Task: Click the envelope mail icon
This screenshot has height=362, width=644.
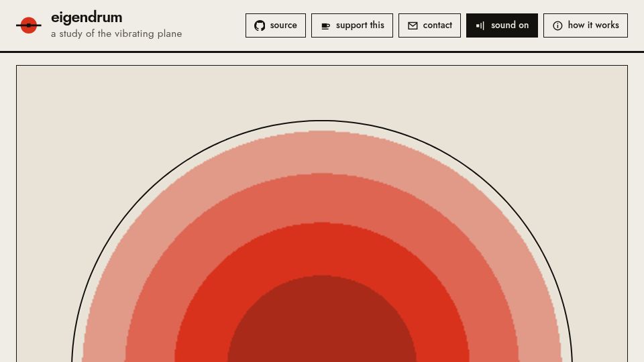Action: click(x=413, y=26)
